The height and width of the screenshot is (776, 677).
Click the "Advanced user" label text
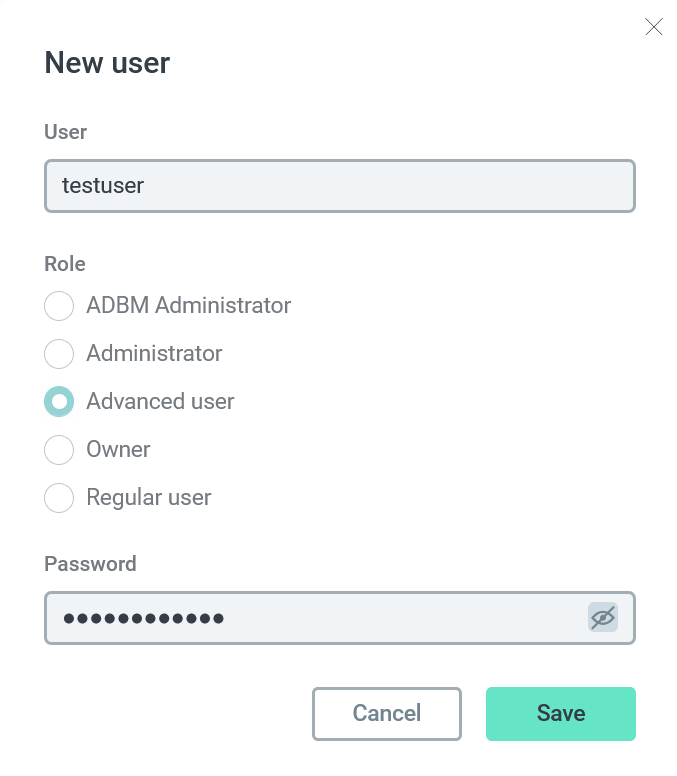(x=160, y=402)
